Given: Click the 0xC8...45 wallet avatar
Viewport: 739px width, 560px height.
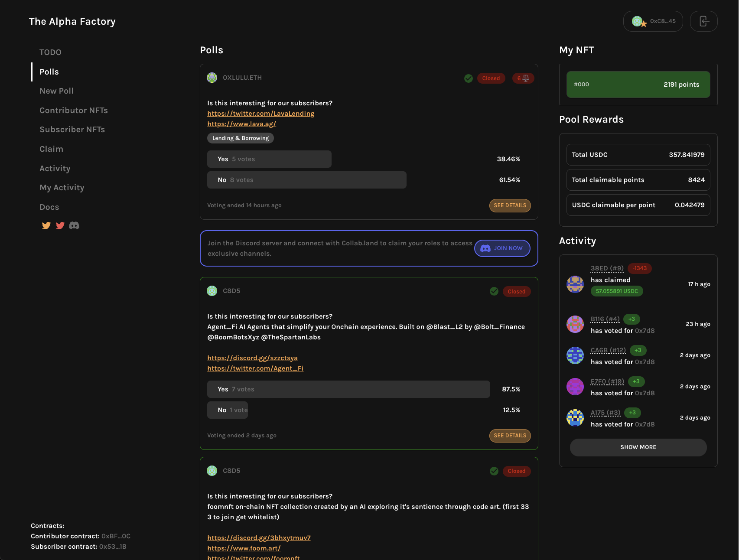Looking at the screenshot, I should tap(638, 21).
